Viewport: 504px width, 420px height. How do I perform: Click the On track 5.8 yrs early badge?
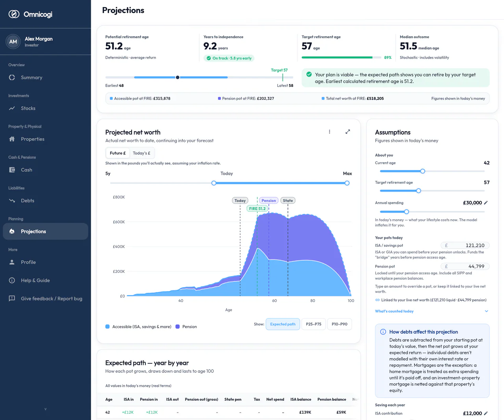(229, 58)
